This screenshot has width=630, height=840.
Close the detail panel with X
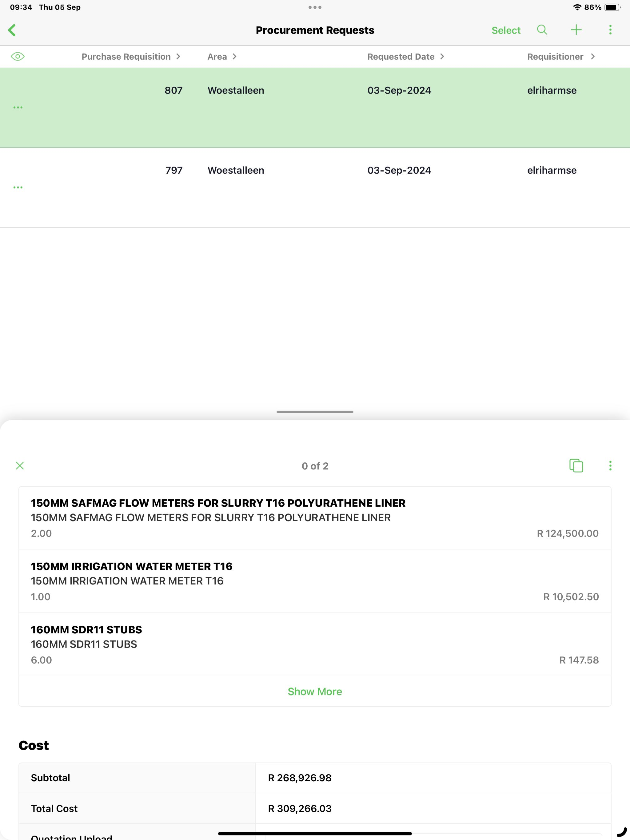(x=20, y=466)
